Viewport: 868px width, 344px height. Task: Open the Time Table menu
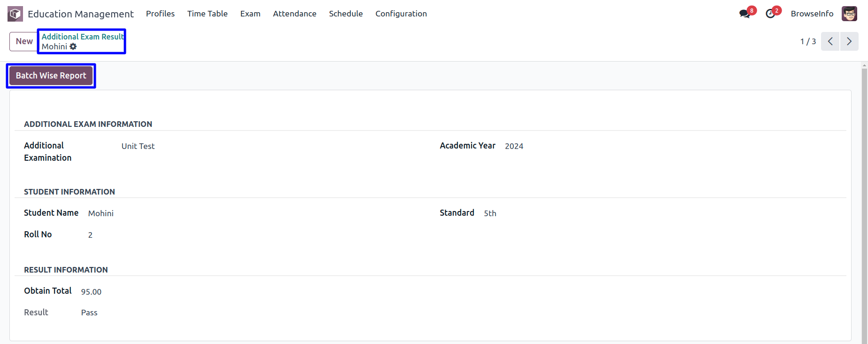click(x=207, y=14)
